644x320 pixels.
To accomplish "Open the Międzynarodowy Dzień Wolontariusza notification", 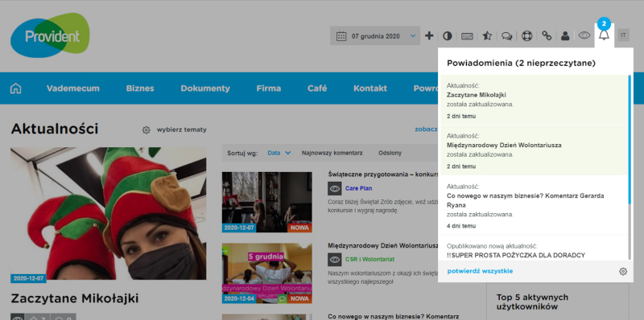I will (533, 150).
